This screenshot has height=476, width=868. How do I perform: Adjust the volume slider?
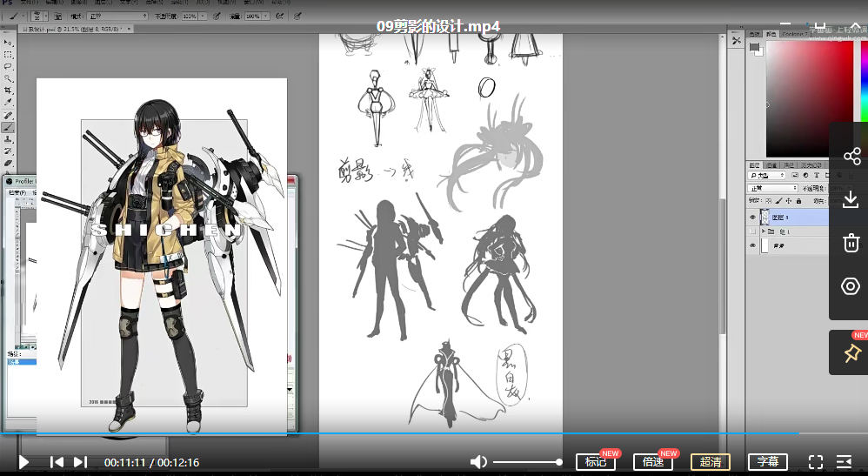click(527, 462)
